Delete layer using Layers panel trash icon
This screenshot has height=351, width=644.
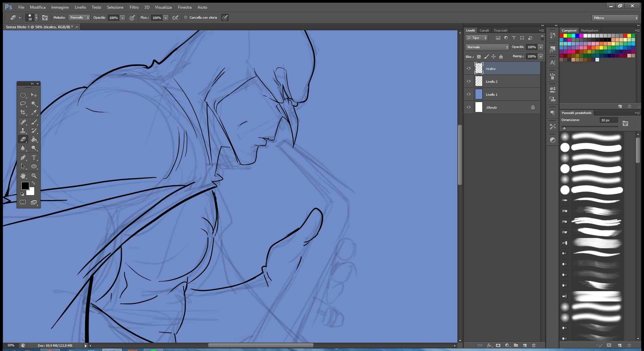pos(534,345)
